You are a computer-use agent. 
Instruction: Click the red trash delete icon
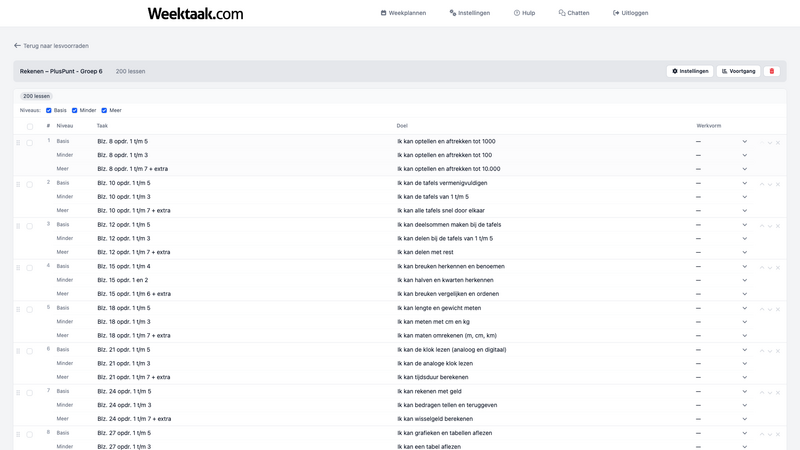point(771,71)
